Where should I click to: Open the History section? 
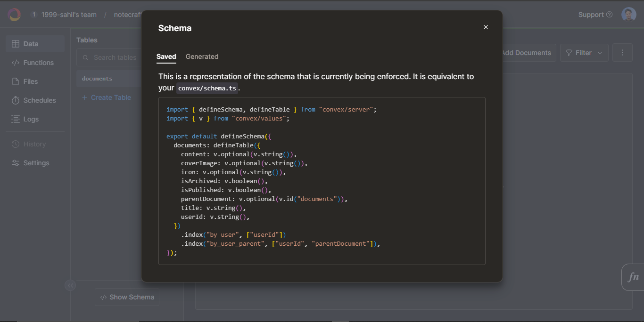[x=35, y=144]
